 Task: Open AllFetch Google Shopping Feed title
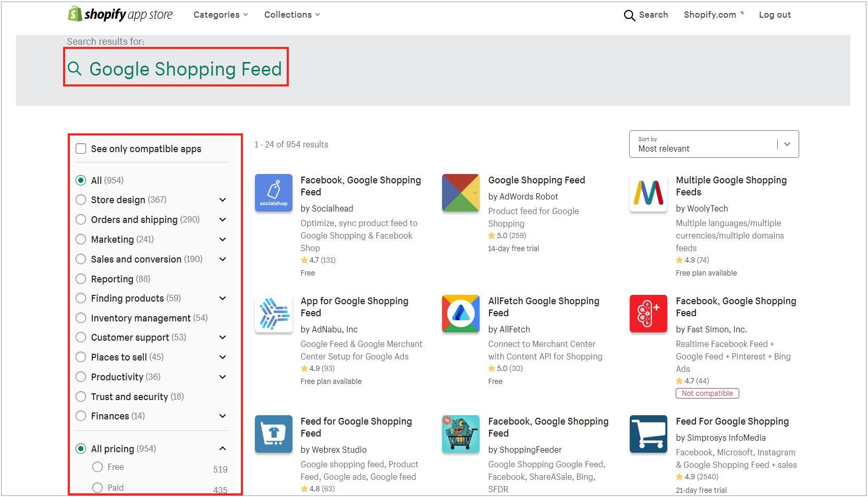click(544, 307)
